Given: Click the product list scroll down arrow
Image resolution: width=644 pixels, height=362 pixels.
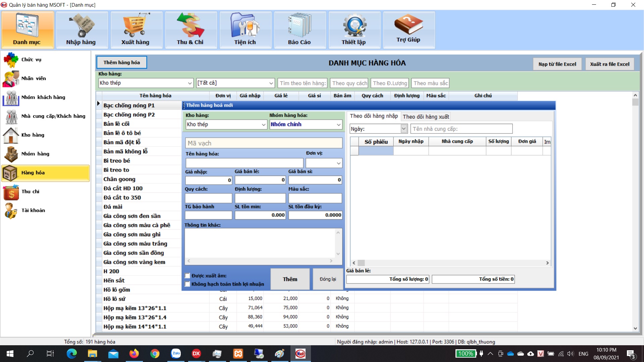Looking at the screenshot, I should [x=635, y=328].
